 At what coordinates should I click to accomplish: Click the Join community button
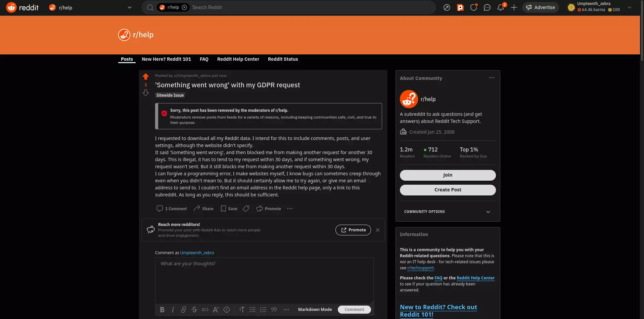[448, 175]
